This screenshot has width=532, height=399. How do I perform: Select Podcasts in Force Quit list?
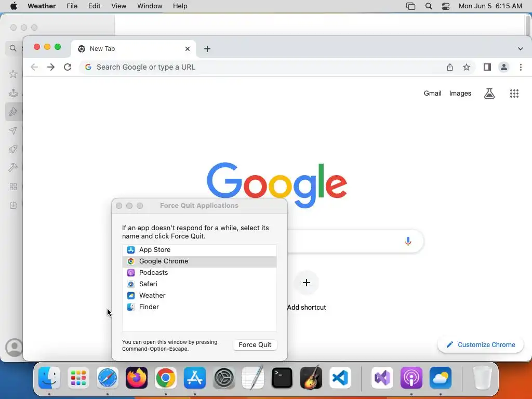click(199, 273)
